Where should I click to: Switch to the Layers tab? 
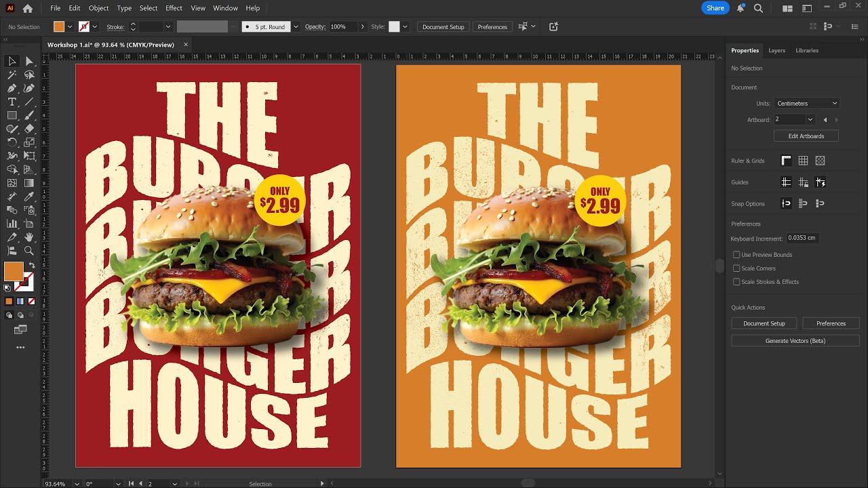(776, 50)
